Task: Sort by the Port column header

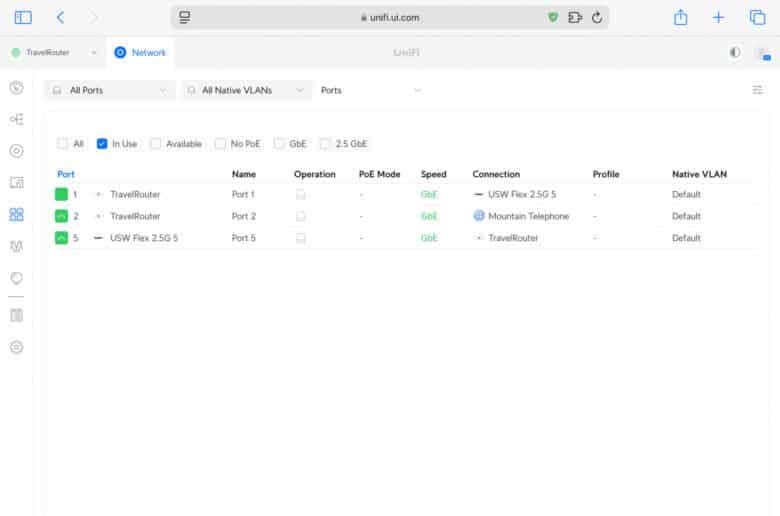Action: pyautogui.click(x=66, y=174)
